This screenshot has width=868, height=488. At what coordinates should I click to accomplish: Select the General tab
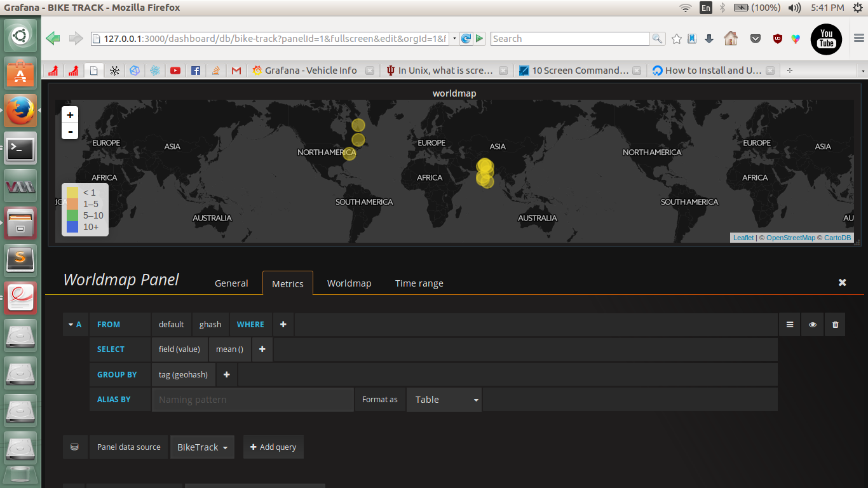click(x=231, y=283)
